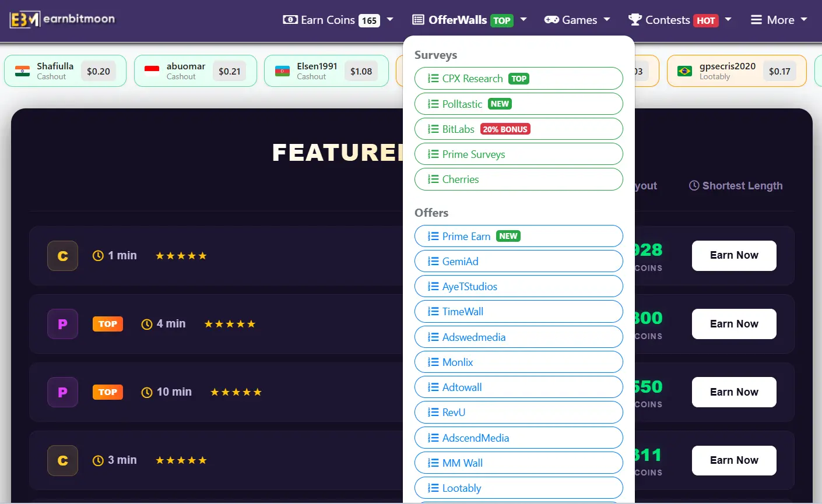Click the list icon beside Lootably

[433, 488]
